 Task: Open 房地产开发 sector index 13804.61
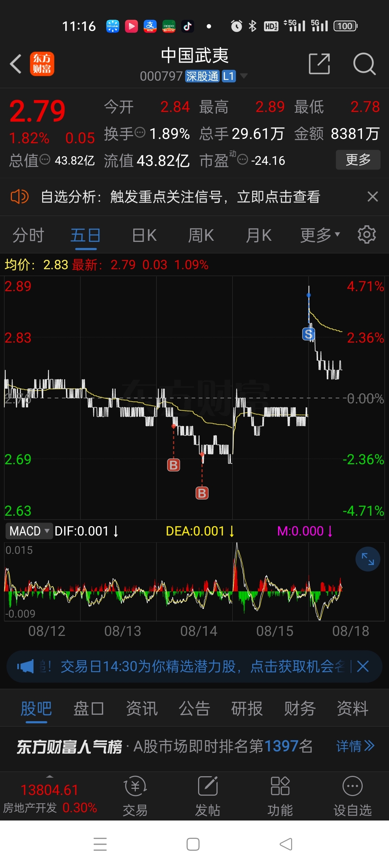(x=50, y=799)
